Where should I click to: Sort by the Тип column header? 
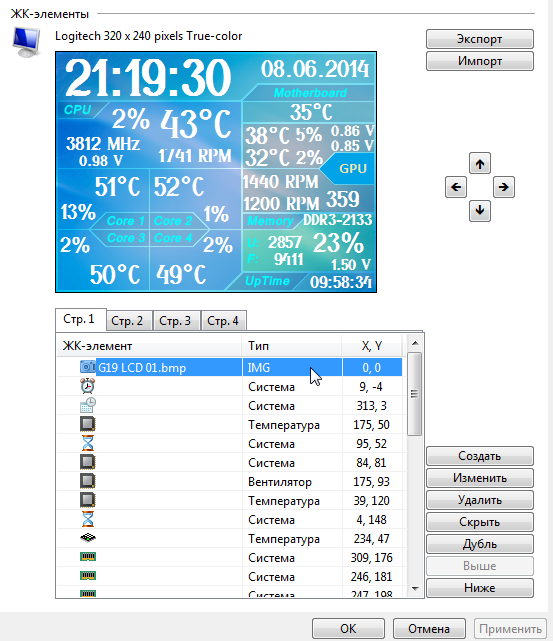point(292,346)
